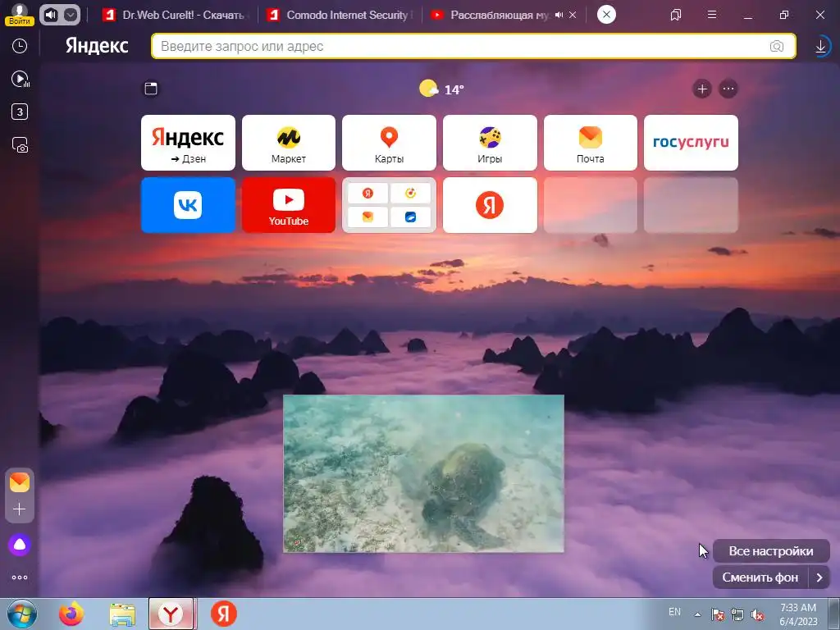
Task: Add a new sidebar app with plus
Action: point(20,509)
